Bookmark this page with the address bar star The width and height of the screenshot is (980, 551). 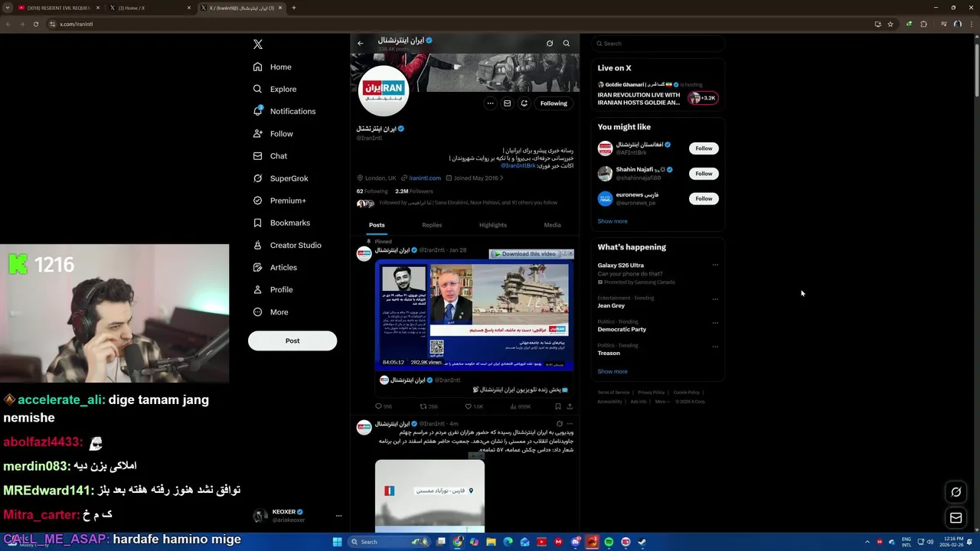890,24
